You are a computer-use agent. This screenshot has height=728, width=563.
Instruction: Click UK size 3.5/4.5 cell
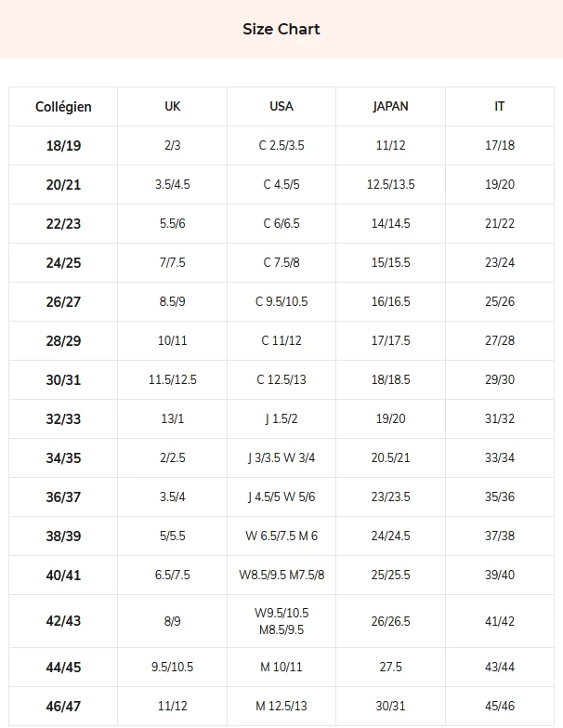coord(173,185)
